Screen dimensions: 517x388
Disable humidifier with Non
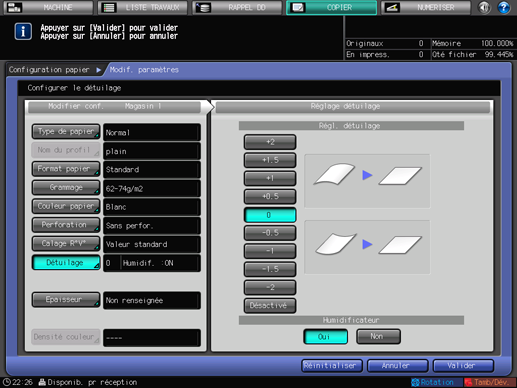pyautogui.click(x=378, y=337)
